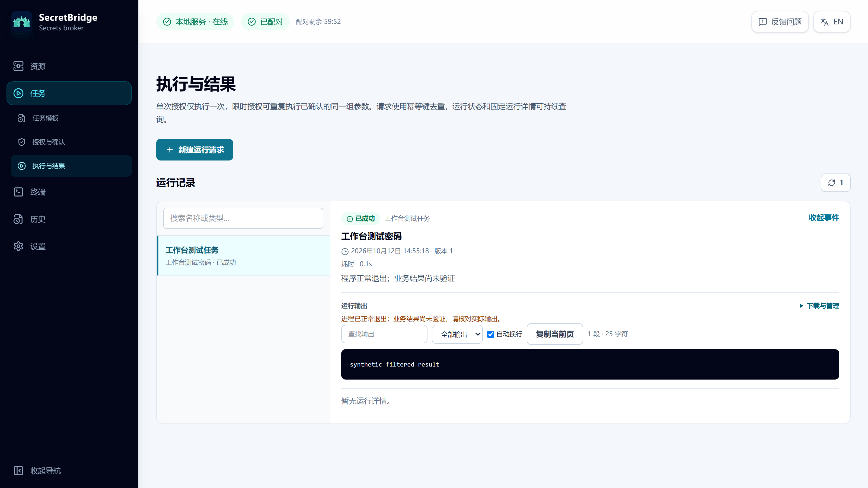Click the 工作台测试密码 heading

click(x=371, y=236)
